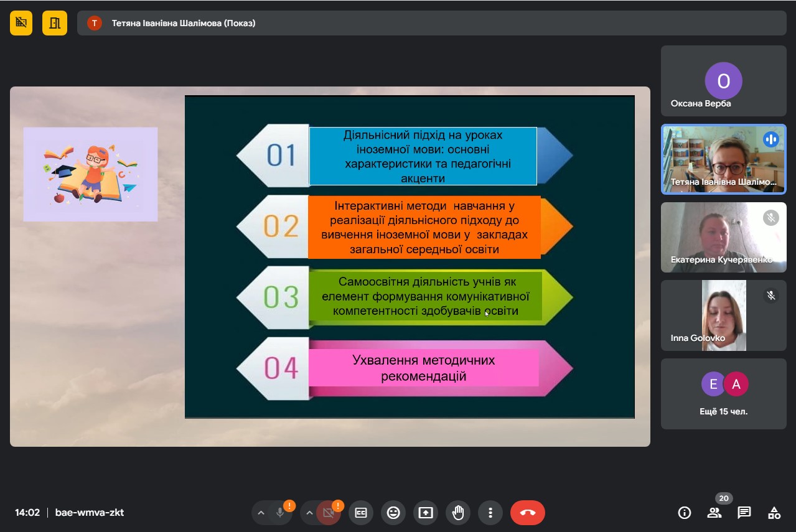The height and width of the screenshot is (532, 796).
Task: Click the purple "E" participant avatar
Action: [x=713, y=384]
